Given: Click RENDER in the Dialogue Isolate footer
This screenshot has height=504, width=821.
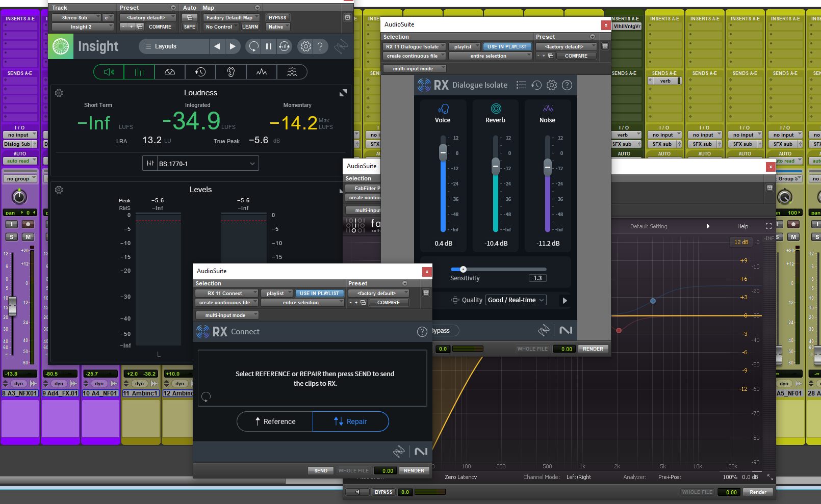Looking at the screenshot, I should pyautogui.click(x=593, y=349).
